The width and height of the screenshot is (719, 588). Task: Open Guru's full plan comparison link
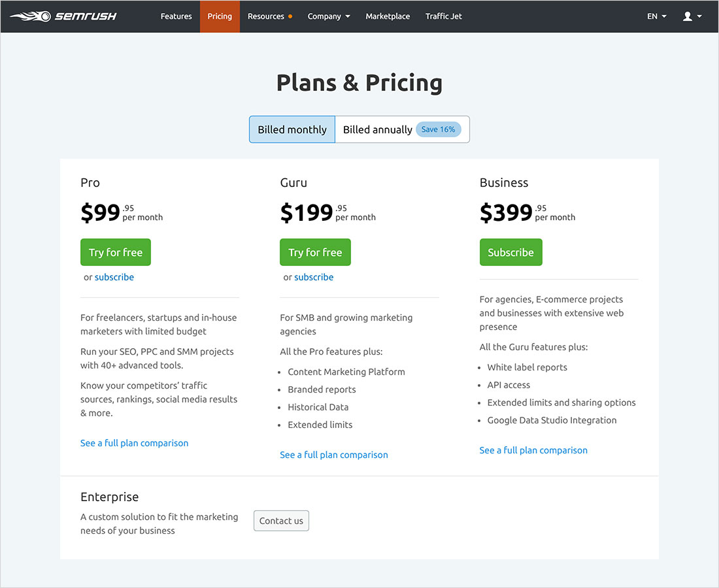point(334,455)
